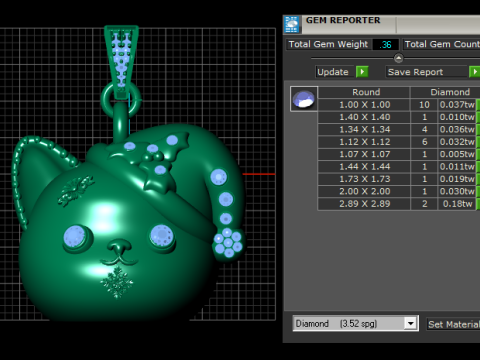Viewport: 480px width, 360px height.
Task: Select the Diamond column header
Action: [445, 92]
